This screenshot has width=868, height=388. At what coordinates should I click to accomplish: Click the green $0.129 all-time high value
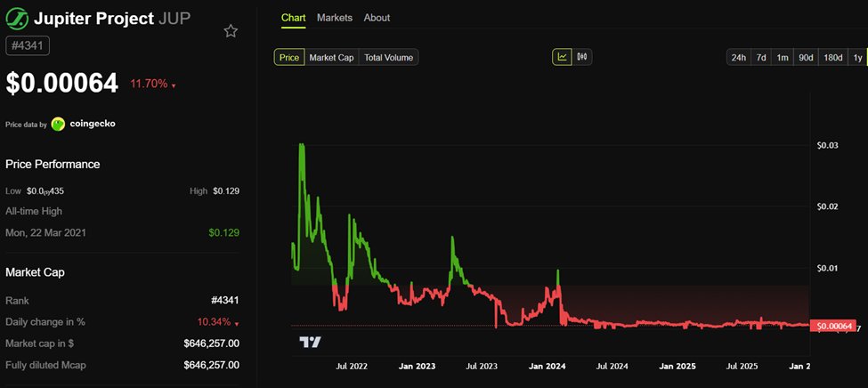tap(224, 232)
